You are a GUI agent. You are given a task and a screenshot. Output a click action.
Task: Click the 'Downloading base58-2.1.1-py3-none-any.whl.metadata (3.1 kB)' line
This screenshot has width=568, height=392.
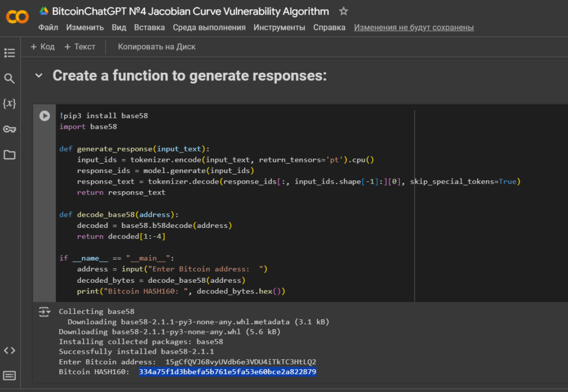198,322
